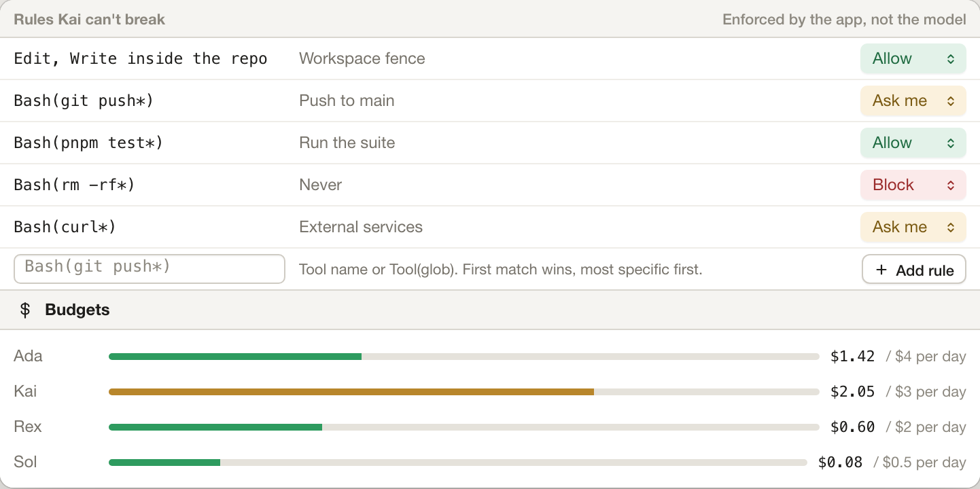Viewport: 980px width, 489px height.
Task: Select the Bash(pnpm test*) rule text
Action: 88,143
